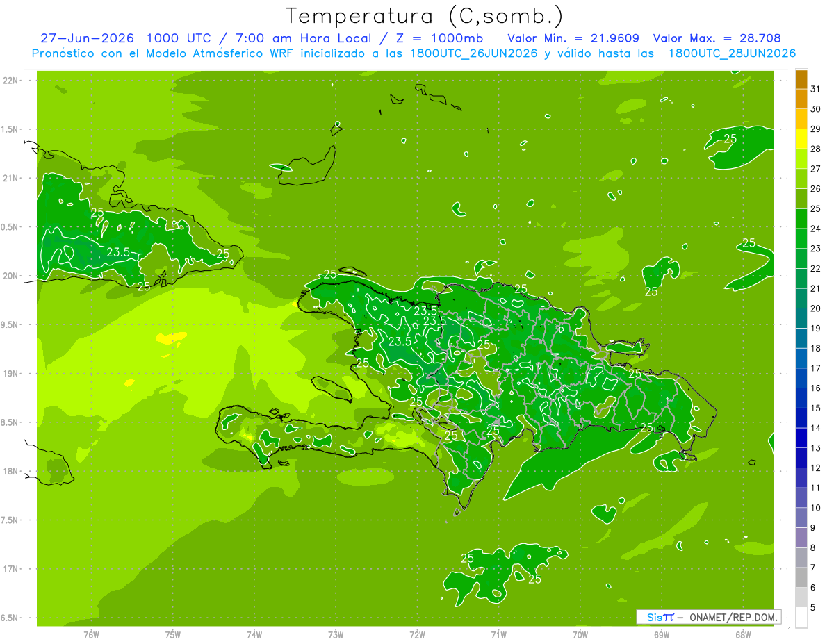Click the 1000 UTC time label

(x=181, y=38)
